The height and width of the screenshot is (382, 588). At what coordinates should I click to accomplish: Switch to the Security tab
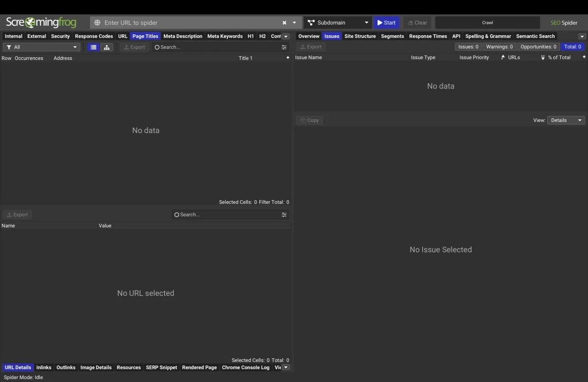click(60, 36)
